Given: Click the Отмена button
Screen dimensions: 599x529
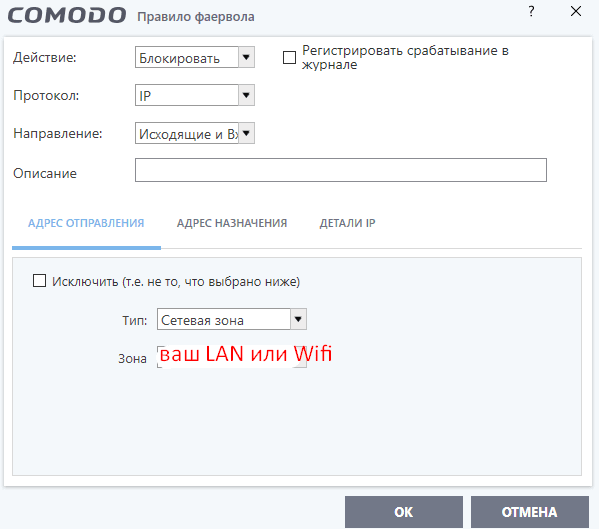Looking at the screenshot, I should 529,512.
